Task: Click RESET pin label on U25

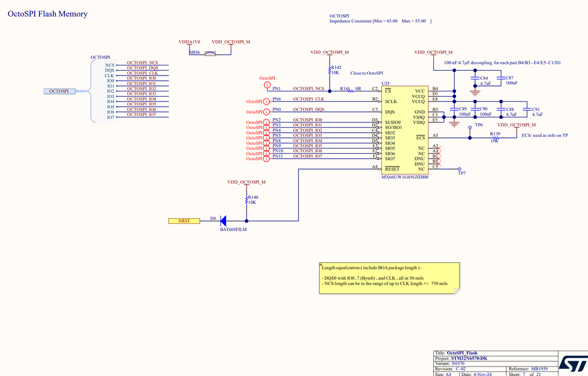Action: point(392,169)
